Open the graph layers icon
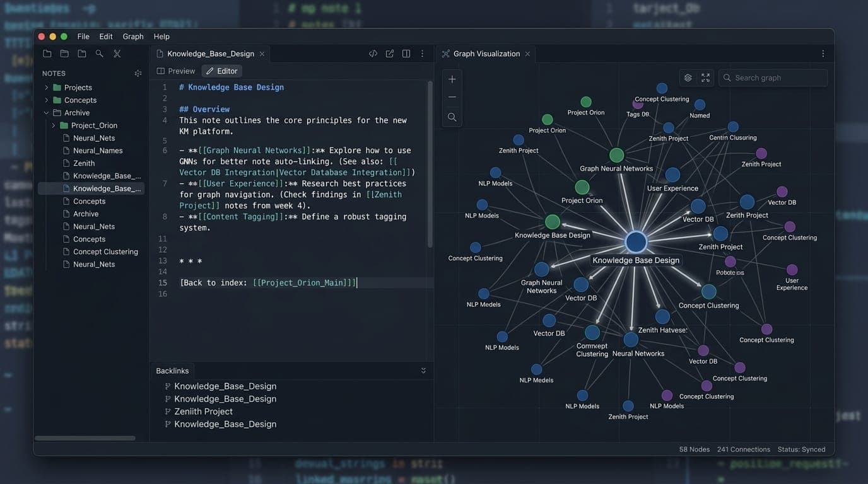 point(688,78)
